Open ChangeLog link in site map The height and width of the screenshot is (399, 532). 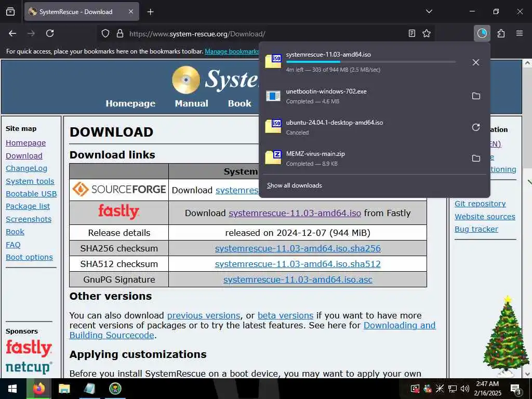pyautogui.click(x=26, y=168)
